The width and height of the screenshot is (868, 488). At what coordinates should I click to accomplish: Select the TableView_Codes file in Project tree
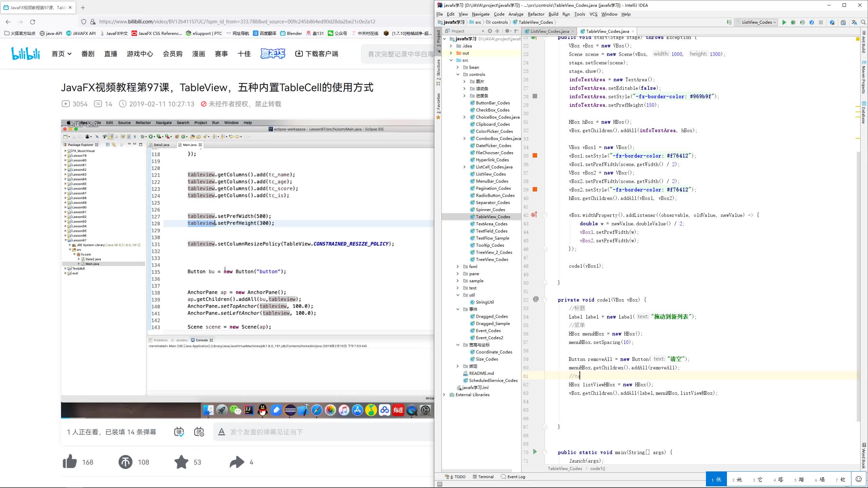[x=494, y=216]
